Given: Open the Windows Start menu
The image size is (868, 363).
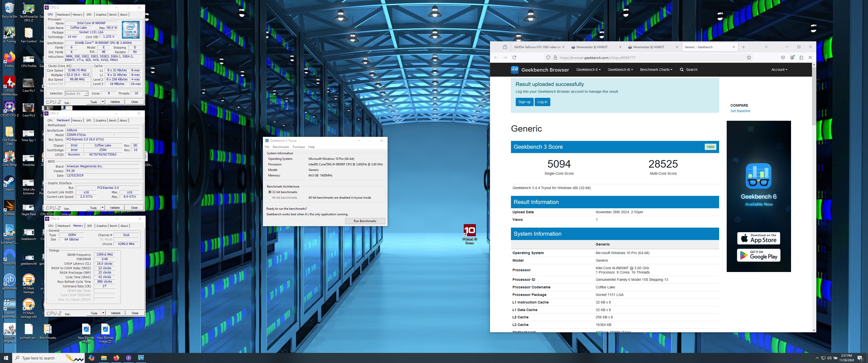Looking at the screenshot, I should pos(6,358).
